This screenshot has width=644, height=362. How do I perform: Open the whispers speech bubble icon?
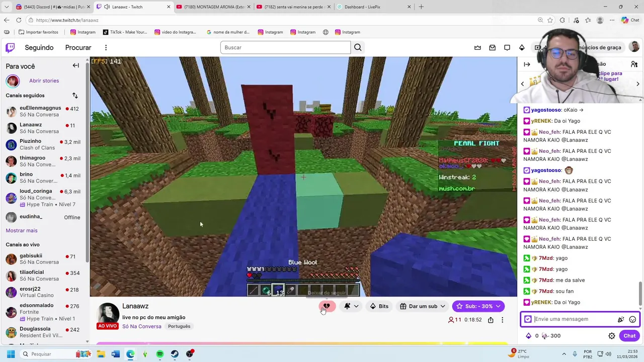(507, 47)
